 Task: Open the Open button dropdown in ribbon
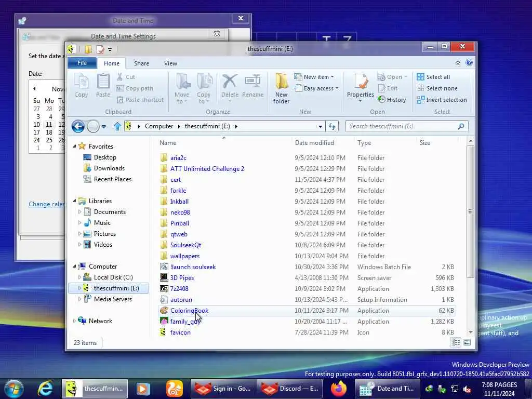coord(406,77)
